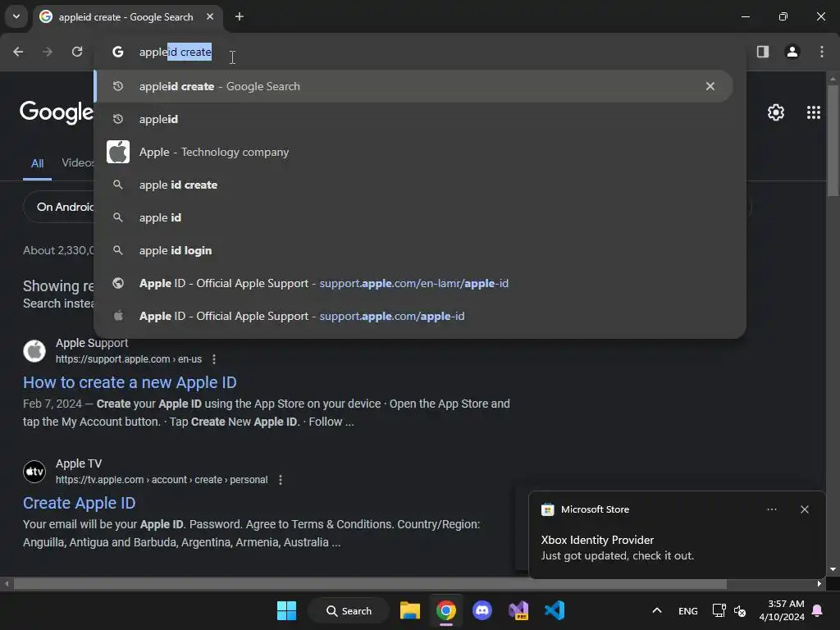The height and width of the screenshot is (630, 840).
Task: Open the tab search dropdown chevron
Action: tap(16, 16)
